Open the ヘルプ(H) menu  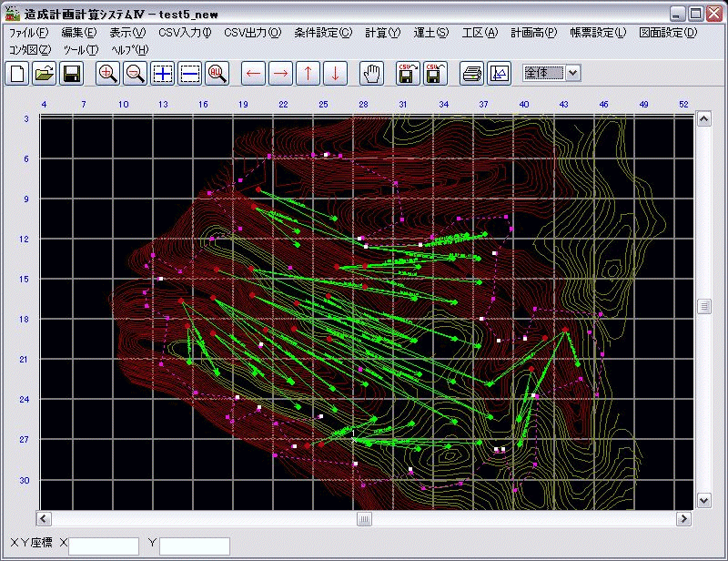tap(129, 49)
